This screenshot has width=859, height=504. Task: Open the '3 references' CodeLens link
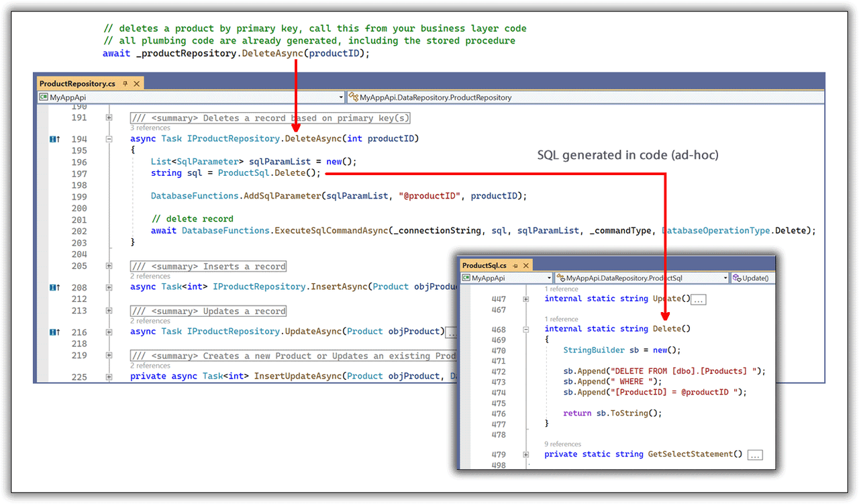150,128
